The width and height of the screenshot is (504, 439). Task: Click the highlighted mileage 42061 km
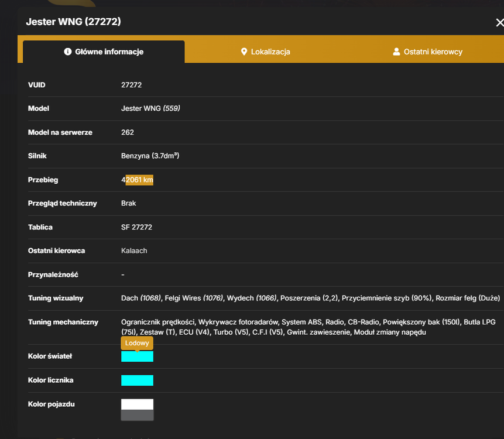click(137, 180)
